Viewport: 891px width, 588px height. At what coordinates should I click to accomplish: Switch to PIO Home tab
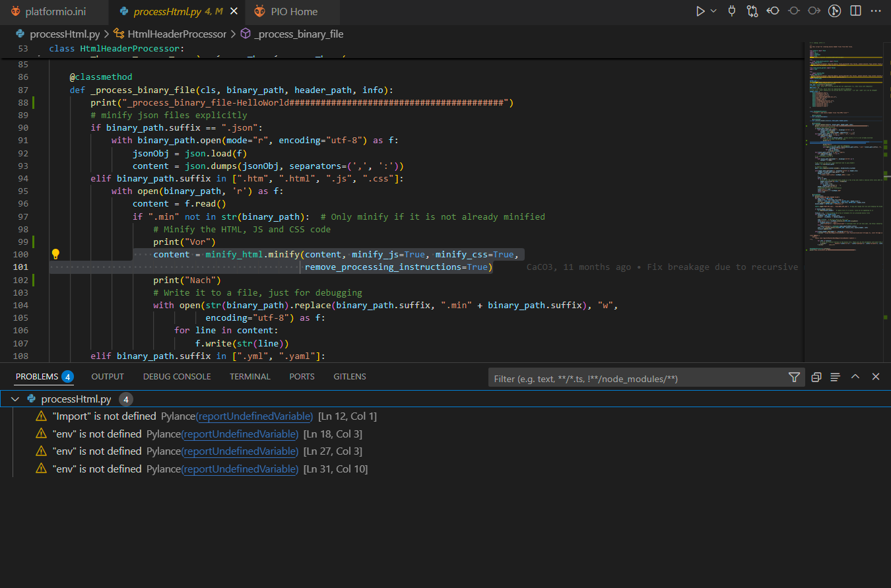[x=292, y=12]
